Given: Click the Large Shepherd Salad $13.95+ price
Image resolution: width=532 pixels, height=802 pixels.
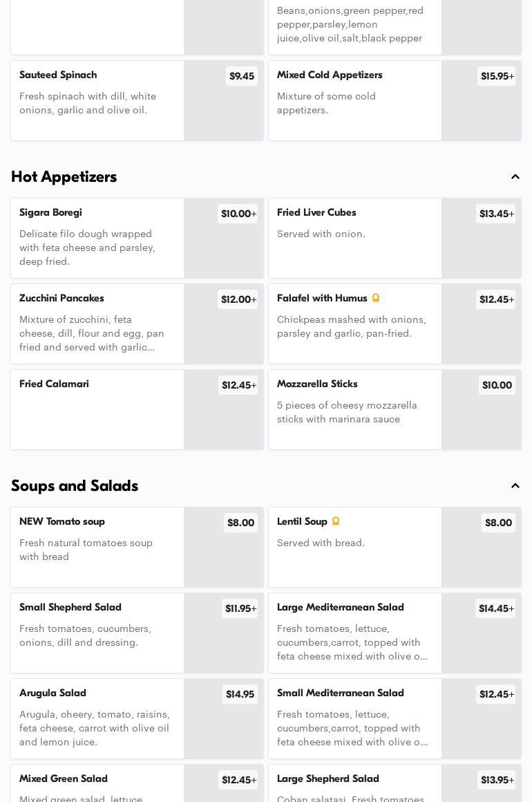Looking at the screenshot, I should click(x=497, y=780).
